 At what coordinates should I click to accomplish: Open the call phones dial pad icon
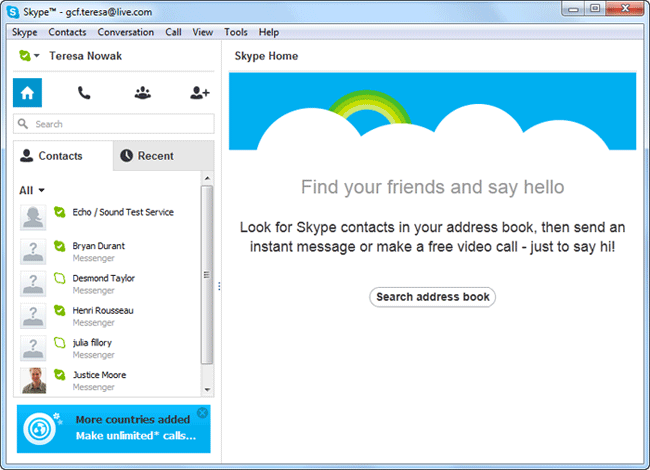(84, 93)
